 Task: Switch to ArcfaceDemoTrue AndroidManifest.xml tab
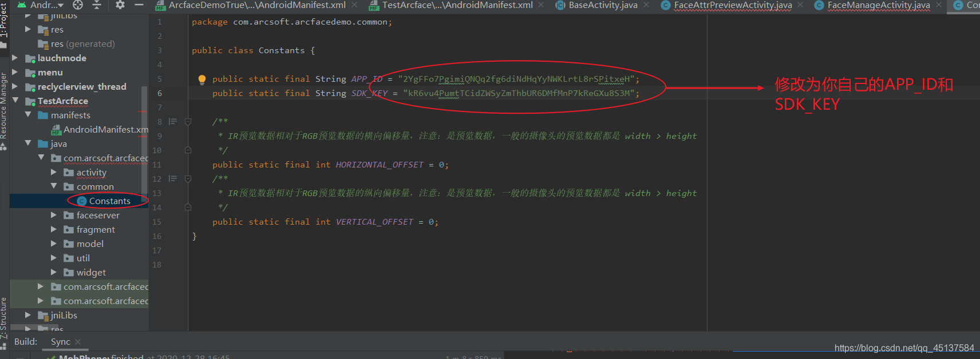[x=257, y=5]
